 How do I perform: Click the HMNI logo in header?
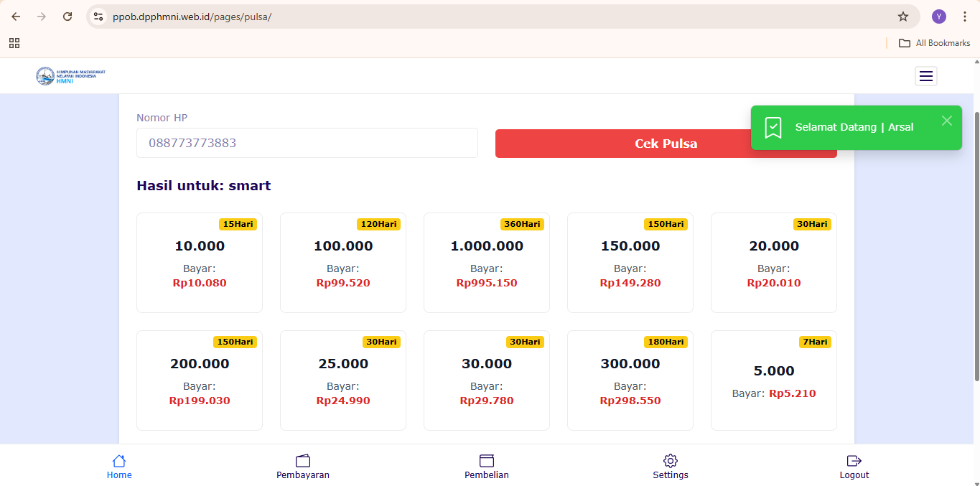click(70, 76)
